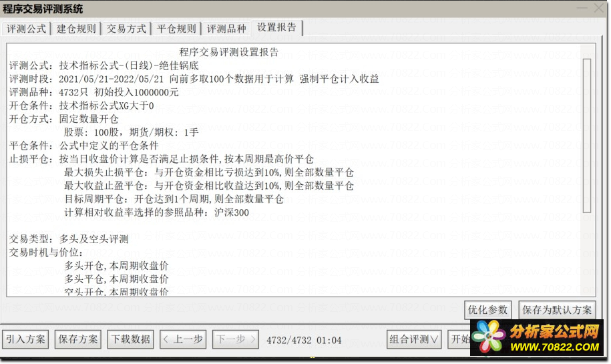Click the partially hidden 开始 button
The image size is (611, 364).
point(460,339)
